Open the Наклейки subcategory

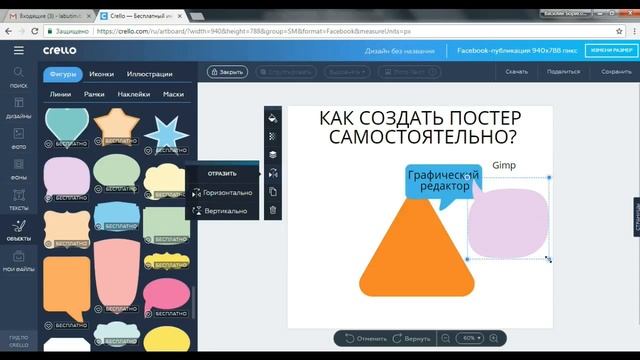(x=133, y=94)
